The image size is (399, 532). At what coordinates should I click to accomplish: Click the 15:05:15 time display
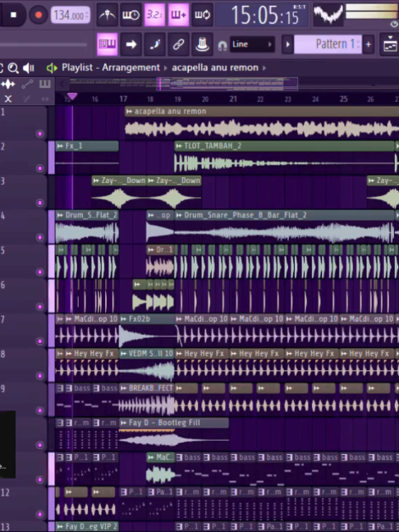(263, 15)
